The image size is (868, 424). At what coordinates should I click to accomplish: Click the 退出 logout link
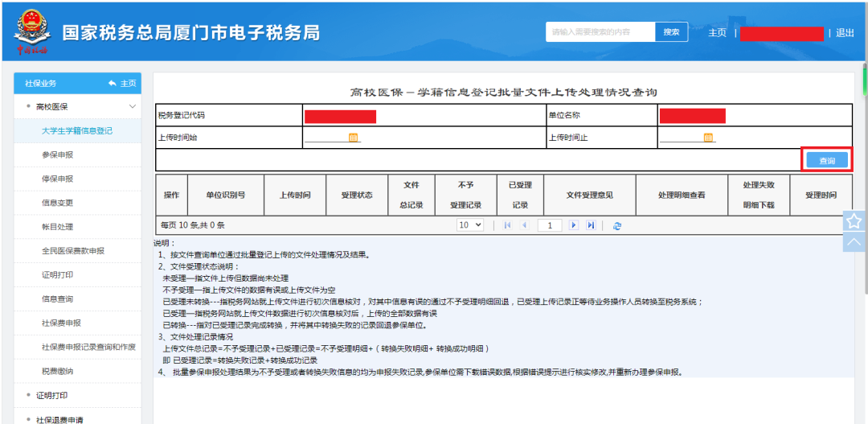(x=845, y=33)
